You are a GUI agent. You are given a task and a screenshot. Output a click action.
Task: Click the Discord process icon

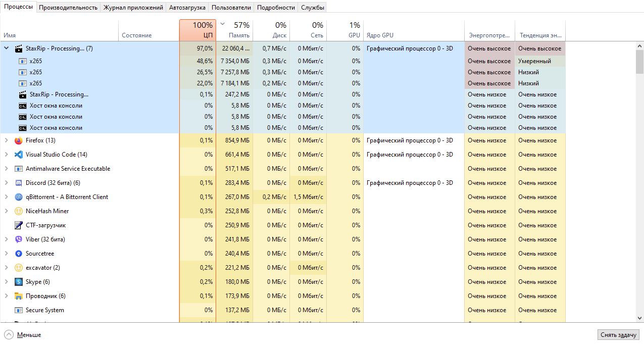tap(19, 183)
